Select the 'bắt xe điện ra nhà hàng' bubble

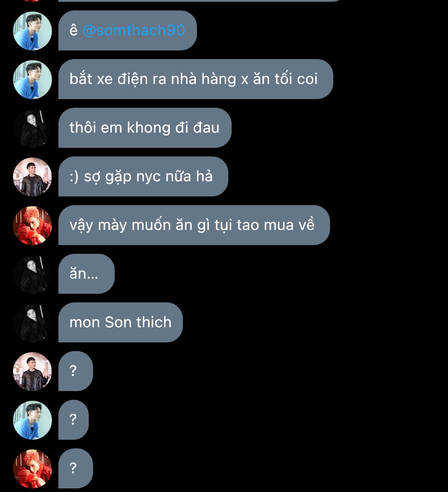pyautogui.click(x=196, y=79)
